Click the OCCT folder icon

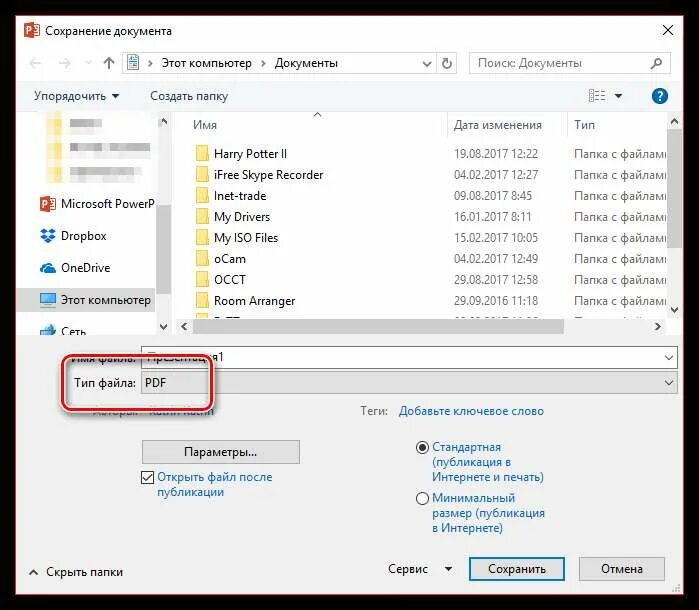(x=202, y=280)
